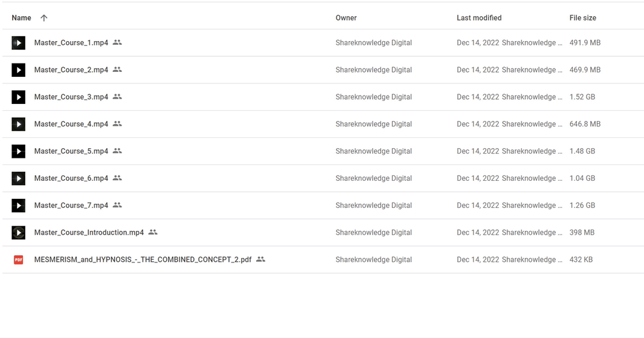Click the Master_Course_3.mp4 video play icon
This screenshot has width=644, height=338.
(x=19, y=97)
